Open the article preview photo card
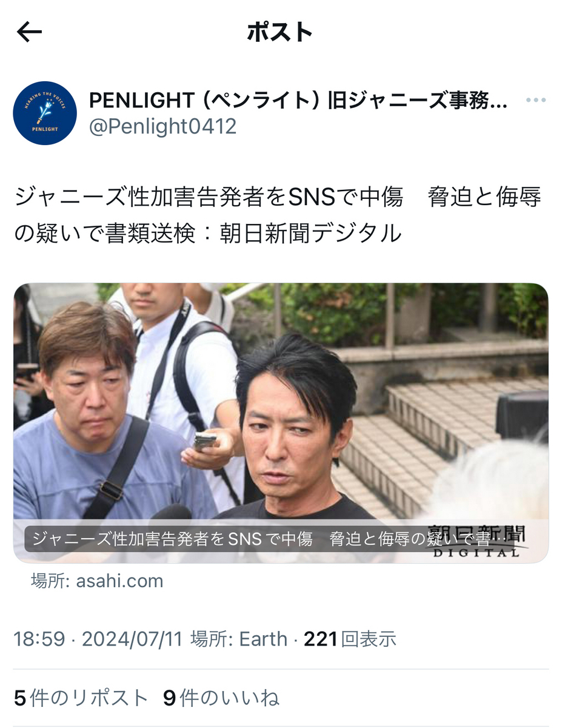 281,423
